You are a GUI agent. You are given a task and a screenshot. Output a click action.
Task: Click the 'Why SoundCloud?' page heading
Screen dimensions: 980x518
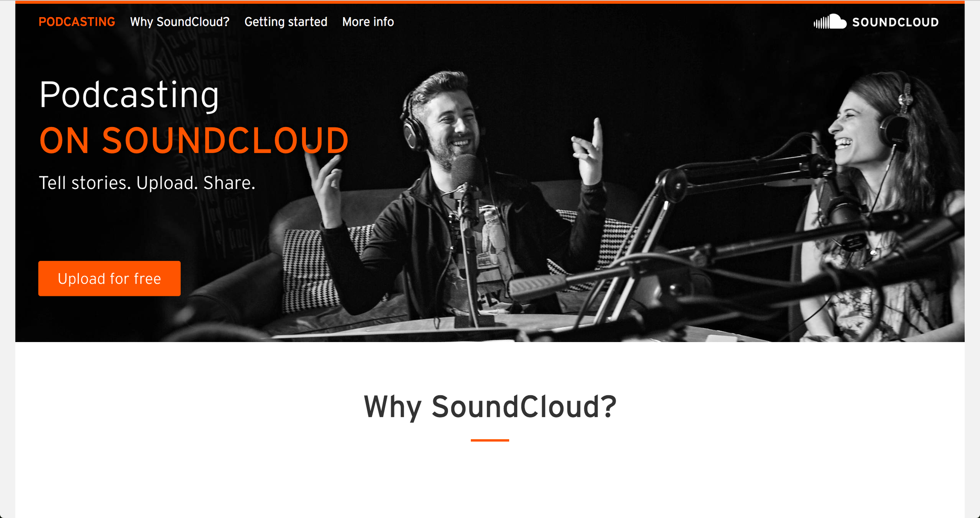point(489,405)
